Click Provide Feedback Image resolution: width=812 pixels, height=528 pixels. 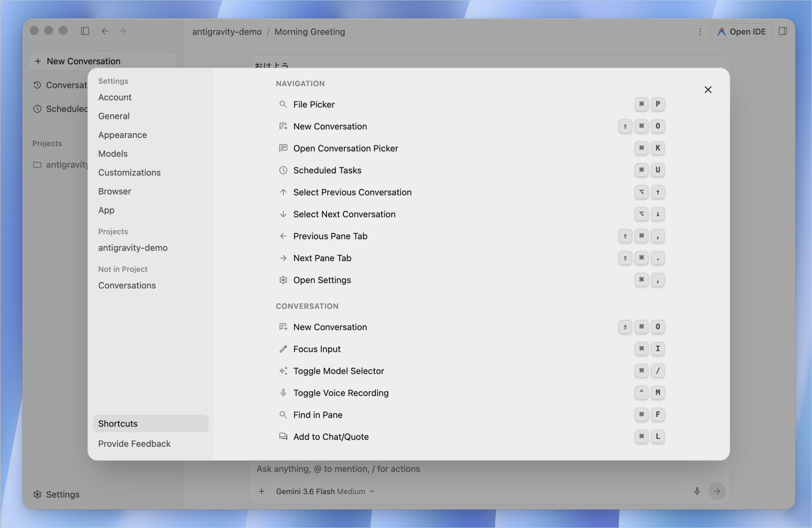(134, 444)
